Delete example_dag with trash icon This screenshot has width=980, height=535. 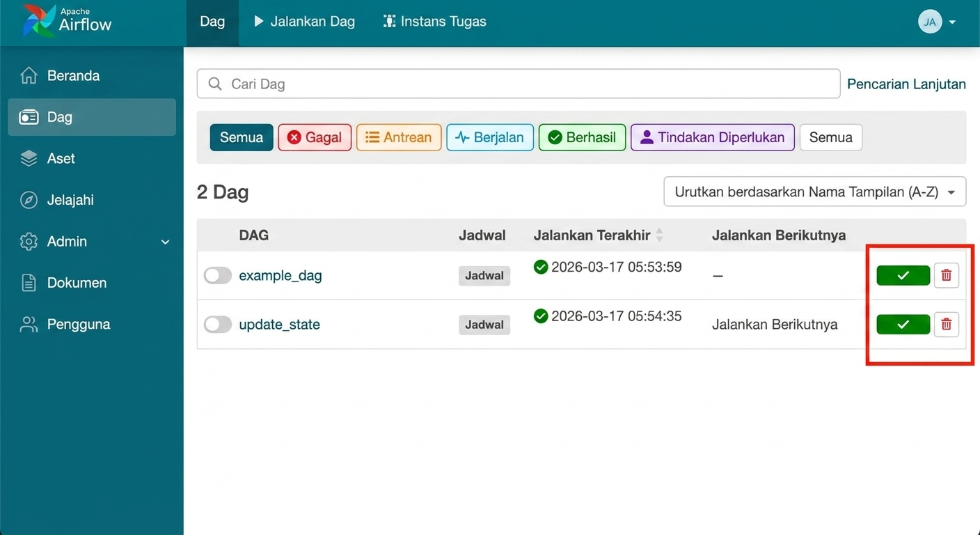point(947,275)
